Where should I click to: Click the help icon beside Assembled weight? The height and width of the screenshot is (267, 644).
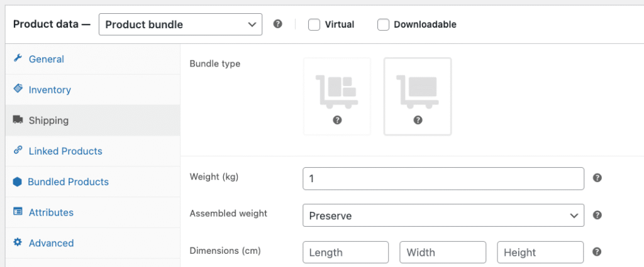click(597, 215)
